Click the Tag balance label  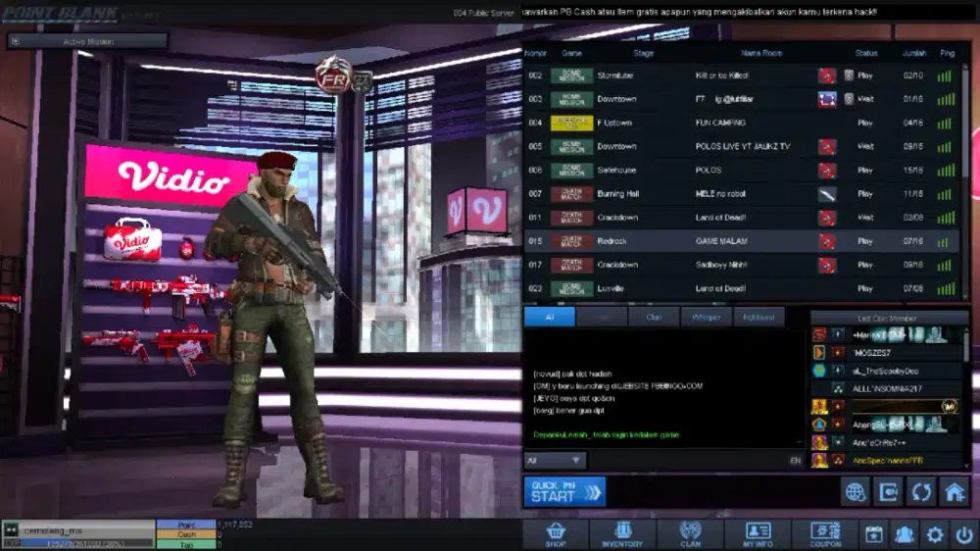(186, 545)
